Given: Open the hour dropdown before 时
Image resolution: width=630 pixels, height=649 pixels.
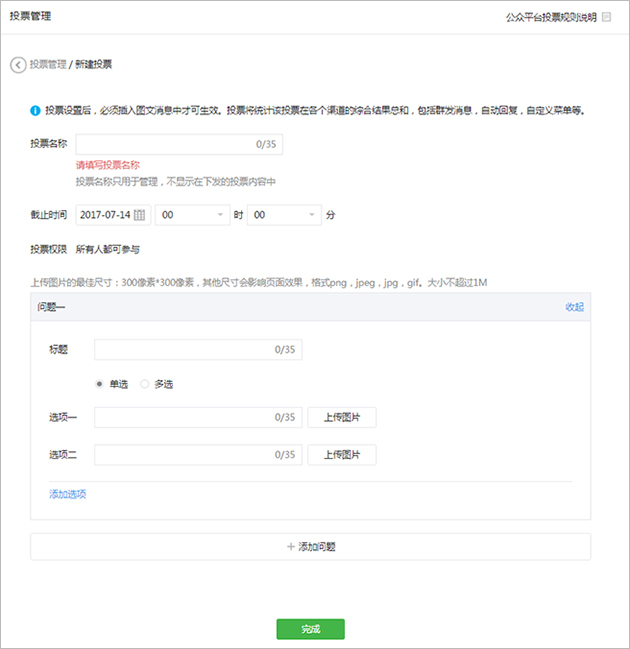Looking at the screenshot, I should tap(192, 215).
